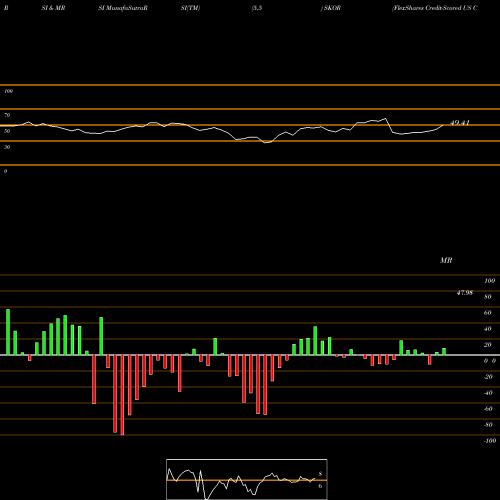Click the tallest red bar near -100

click(122, 395)
